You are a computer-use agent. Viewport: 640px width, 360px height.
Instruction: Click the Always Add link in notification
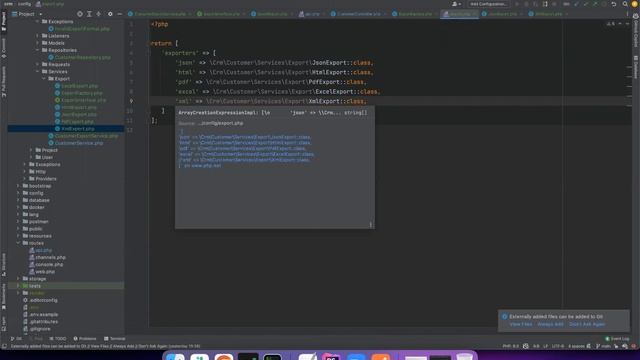tap(550, 324)
